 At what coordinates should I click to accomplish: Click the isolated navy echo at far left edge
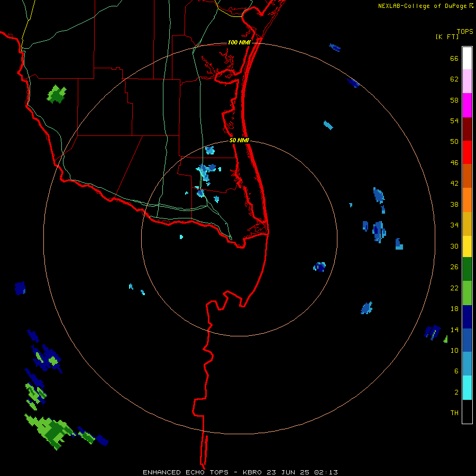[x=20, y=288]
